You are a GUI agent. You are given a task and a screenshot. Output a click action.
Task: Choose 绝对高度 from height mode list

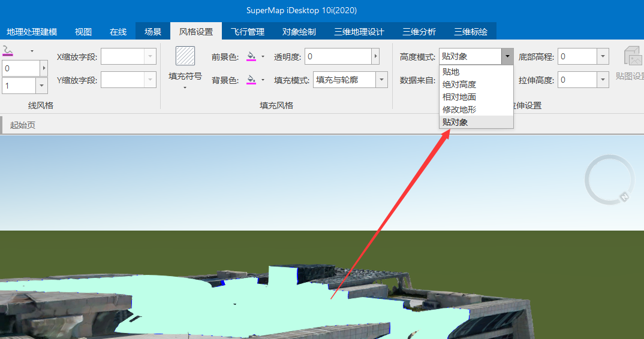click(x=477, y=84)
